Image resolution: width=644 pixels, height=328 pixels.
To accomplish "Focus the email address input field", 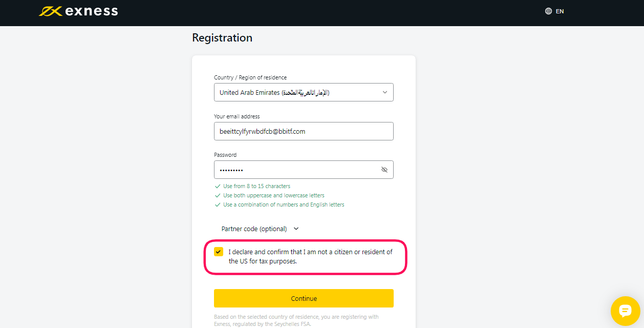I will pos(304,131).
